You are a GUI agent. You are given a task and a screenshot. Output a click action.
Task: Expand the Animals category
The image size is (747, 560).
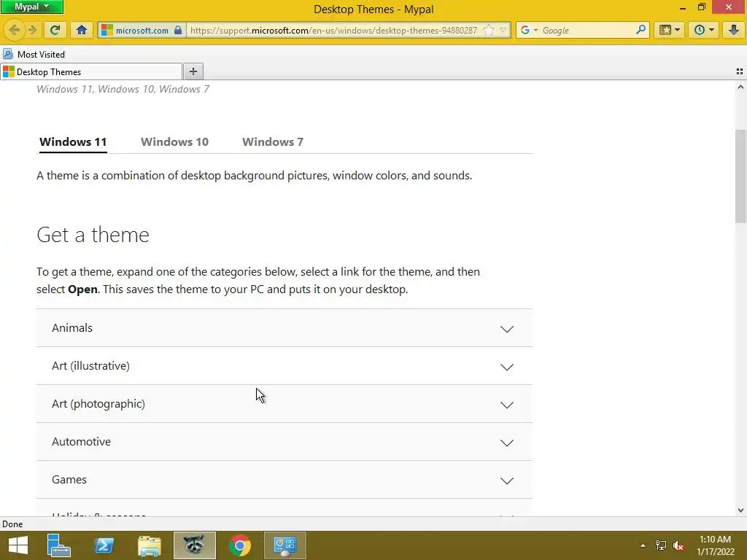click(284, 327)
